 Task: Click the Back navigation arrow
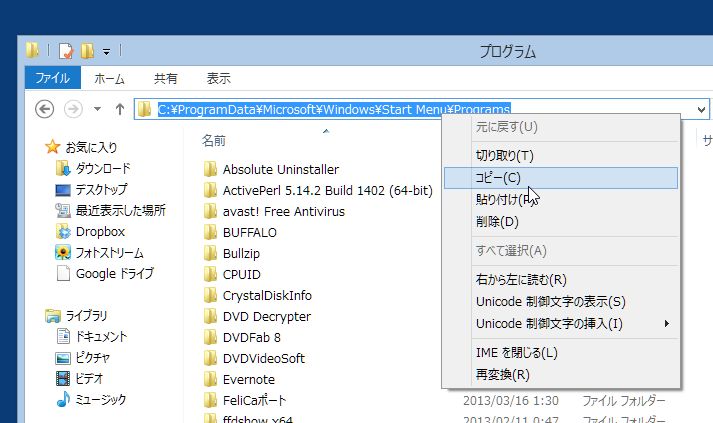tap(45, 109)
